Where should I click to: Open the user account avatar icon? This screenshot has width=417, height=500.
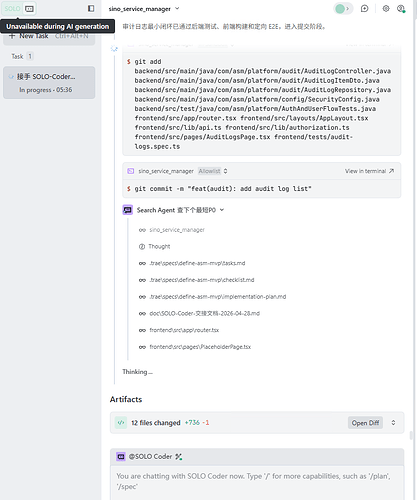[401, 9]
